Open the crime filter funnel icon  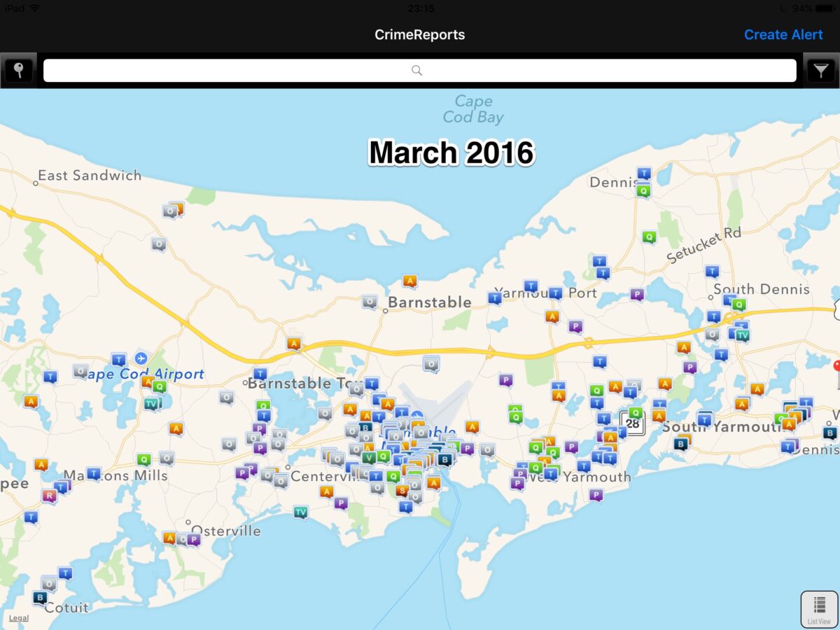820,70
